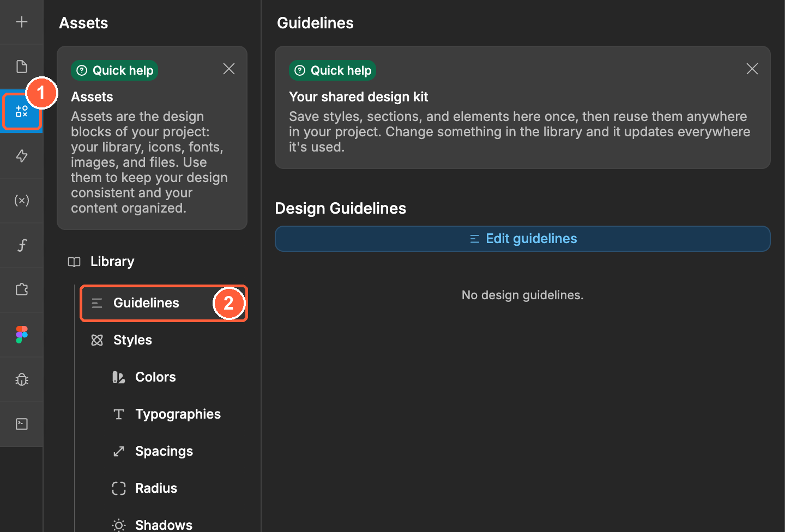The height and width of the screenshot is (532, 785).
Task: Open the puzzle piece plugins icon
Action: click(22, 289)
